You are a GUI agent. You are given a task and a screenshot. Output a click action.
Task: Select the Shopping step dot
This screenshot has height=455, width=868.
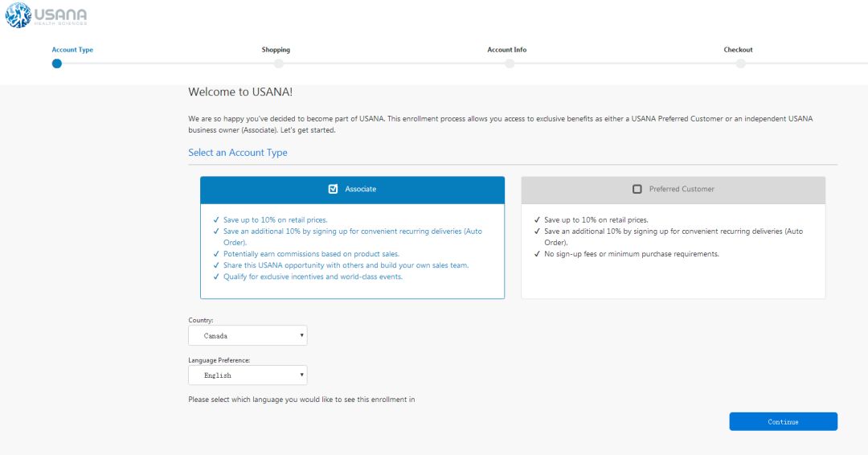click(x=278, y=64)
